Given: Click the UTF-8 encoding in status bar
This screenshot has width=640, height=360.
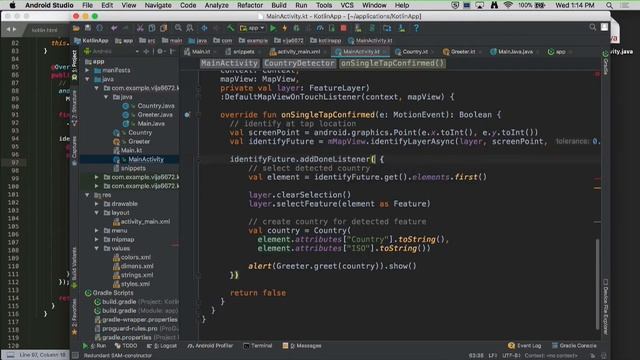Looking at the screenshot, I should point(511,356).
